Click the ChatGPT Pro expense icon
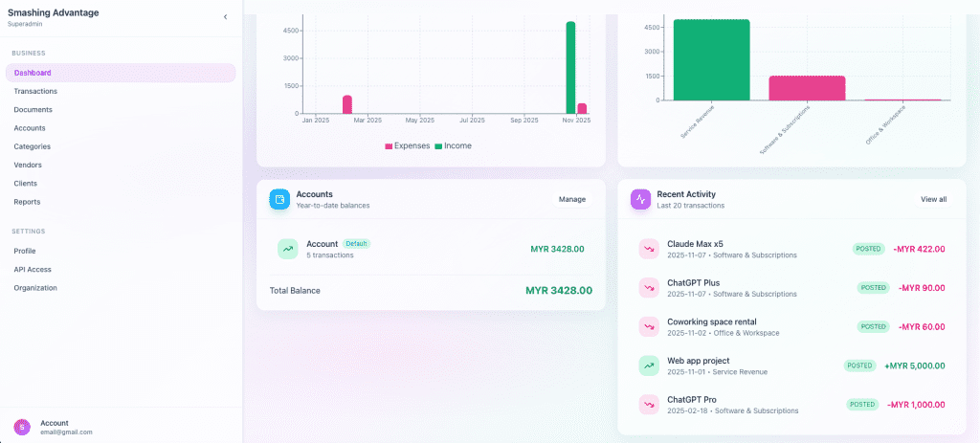 click(649, 404)
